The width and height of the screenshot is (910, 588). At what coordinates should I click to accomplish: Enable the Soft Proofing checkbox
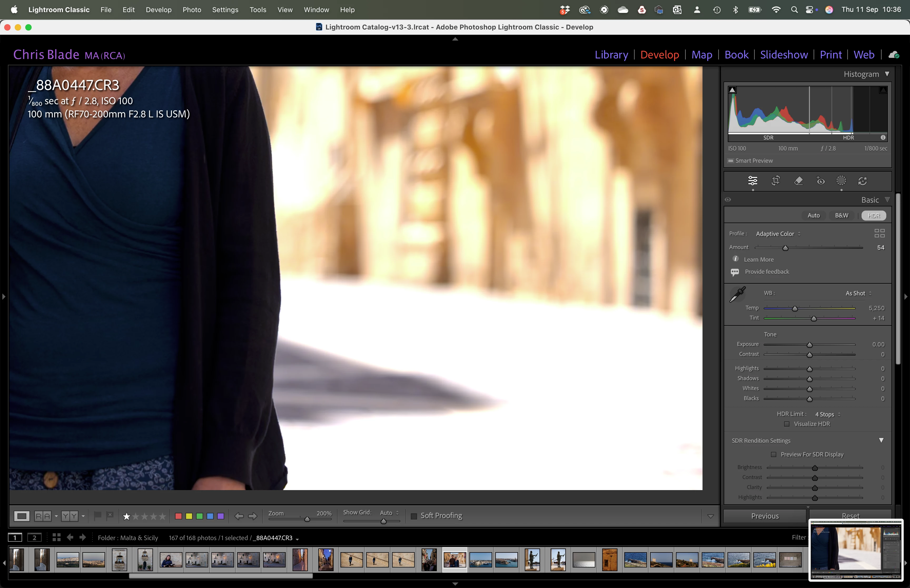point(414,516)
